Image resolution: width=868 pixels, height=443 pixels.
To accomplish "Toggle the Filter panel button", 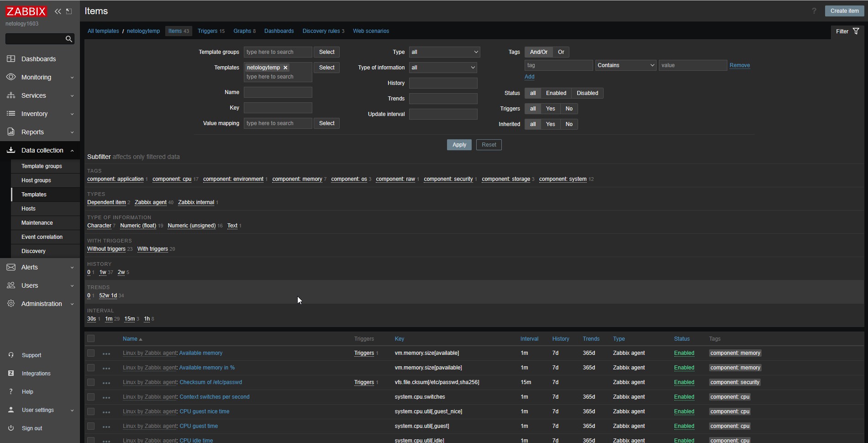I will click(847, 32).
